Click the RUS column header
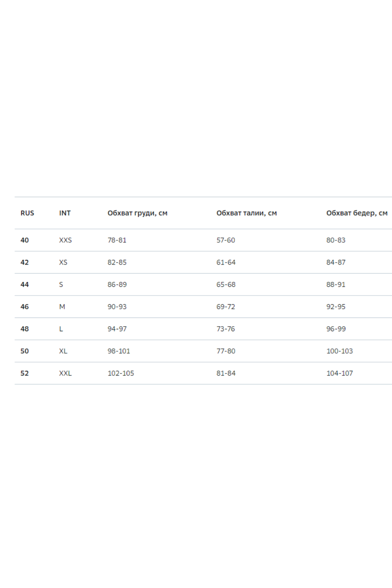This screenshot has width=392, height=588. pyautogui.click(x=27, y=213)
